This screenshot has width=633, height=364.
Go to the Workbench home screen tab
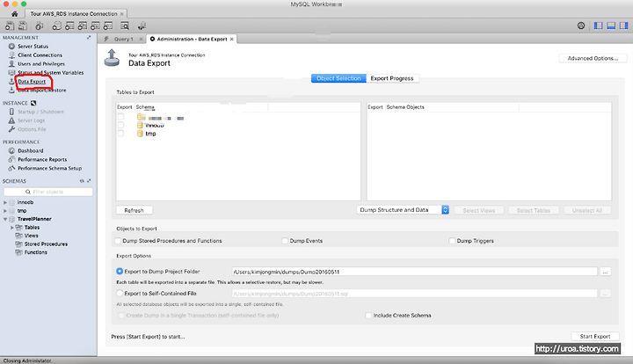tap(15, 14)
